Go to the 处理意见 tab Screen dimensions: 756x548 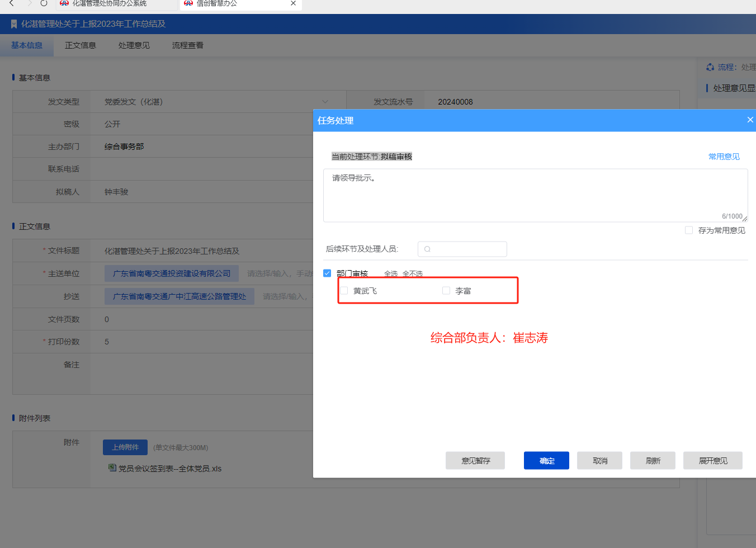pyautogui.click(x=134, y=45)
